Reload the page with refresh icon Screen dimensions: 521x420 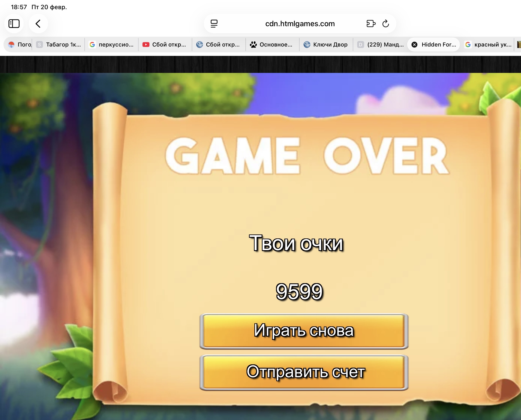coord(386,24)
